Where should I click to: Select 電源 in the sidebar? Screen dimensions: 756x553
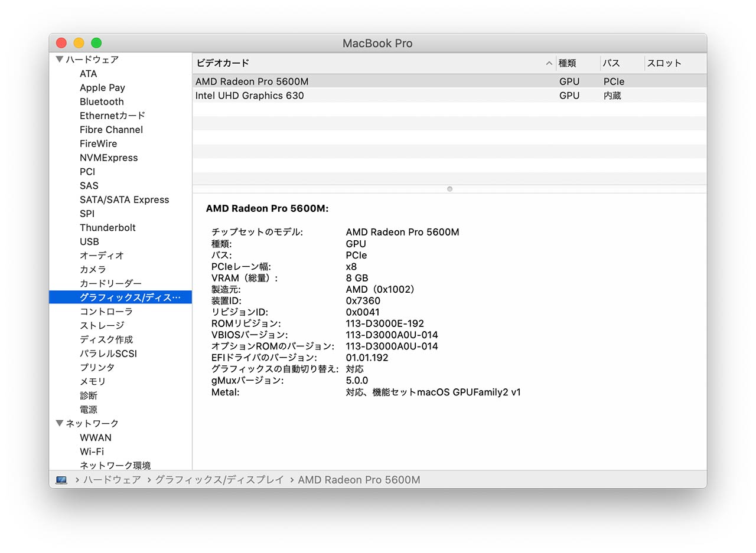point(89,410)
